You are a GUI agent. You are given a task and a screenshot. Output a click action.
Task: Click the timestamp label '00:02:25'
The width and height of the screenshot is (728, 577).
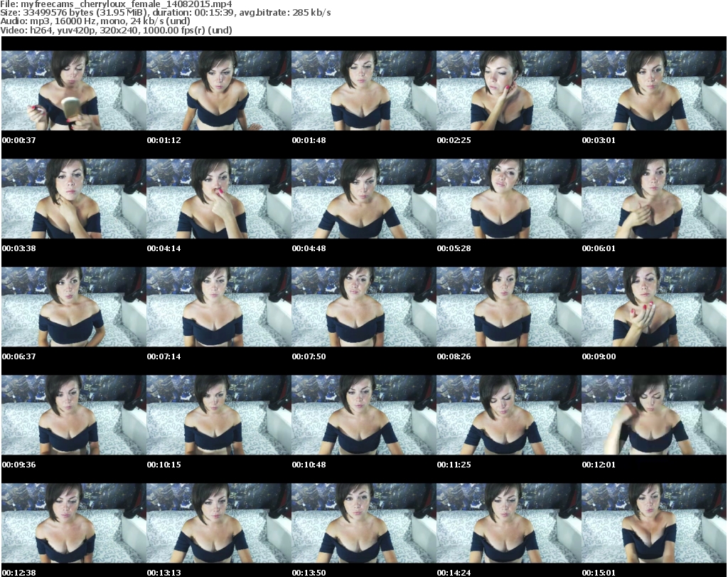[x=454, y=140]
